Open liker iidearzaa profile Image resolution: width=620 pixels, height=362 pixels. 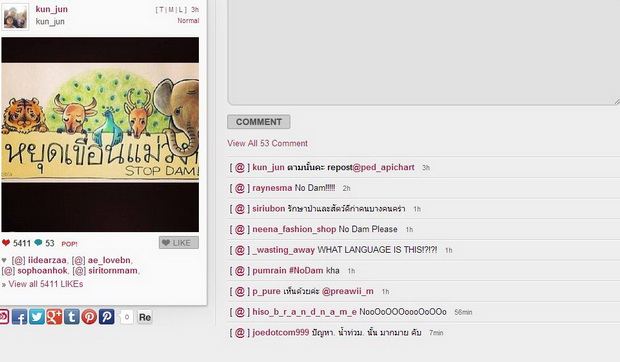click(47, 260)
